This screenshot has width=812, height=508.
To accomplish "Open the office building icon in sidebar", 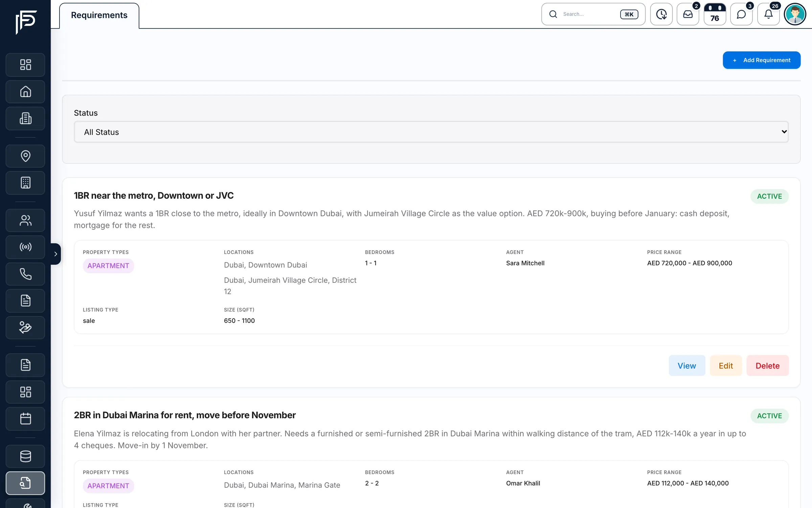I will tap(25, 119).
